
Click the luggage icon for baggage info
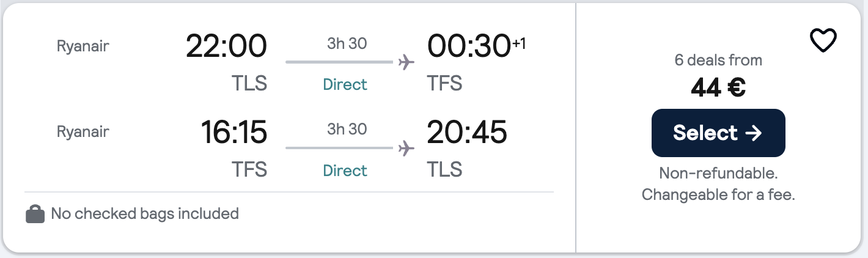point(35,214)
